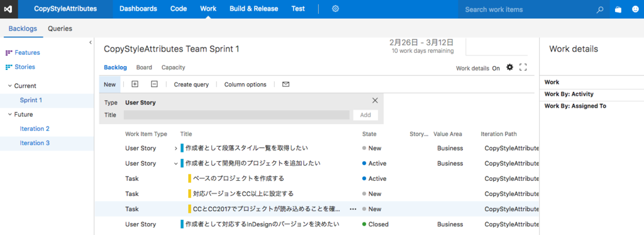The height and width of the screenshot is (235, 644).
Task: Close the add User Story panel
Action: click(x=375, y=100)
